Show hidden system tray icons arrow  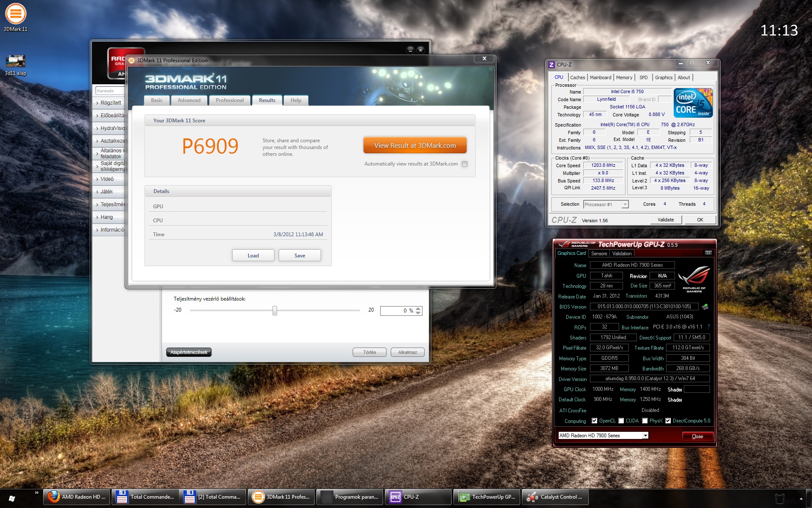(801, 499)
